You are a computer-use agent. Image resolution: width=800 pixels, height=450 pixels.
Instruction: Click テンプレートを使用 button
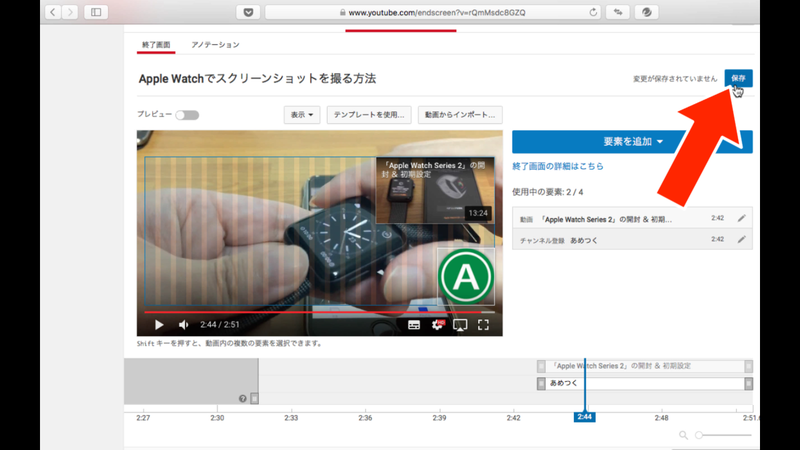tap(369, 115)
